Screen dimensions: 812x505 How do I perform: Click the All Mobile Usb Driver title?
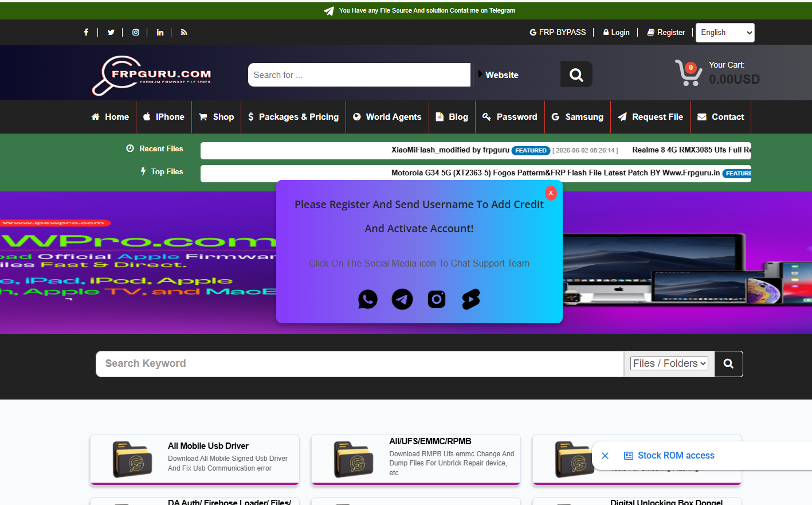[x=208, y=446]
